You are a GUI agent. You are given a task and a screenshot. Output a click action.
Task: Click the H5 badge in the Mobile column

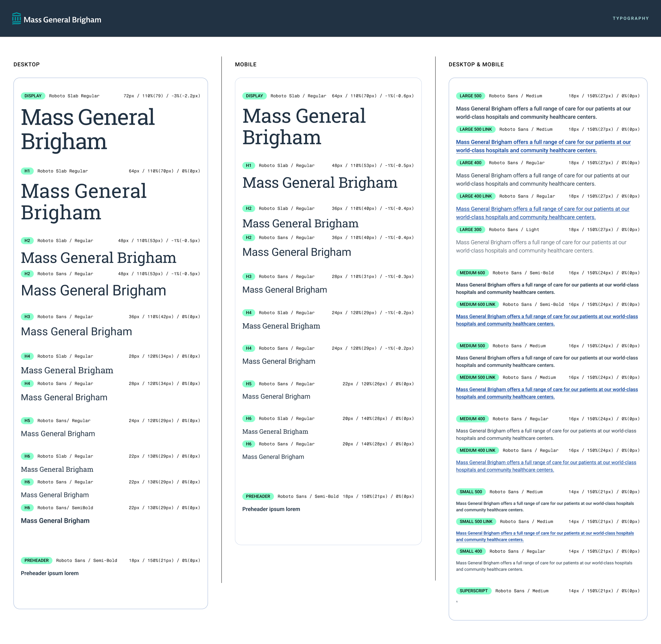tap(249, 384)
